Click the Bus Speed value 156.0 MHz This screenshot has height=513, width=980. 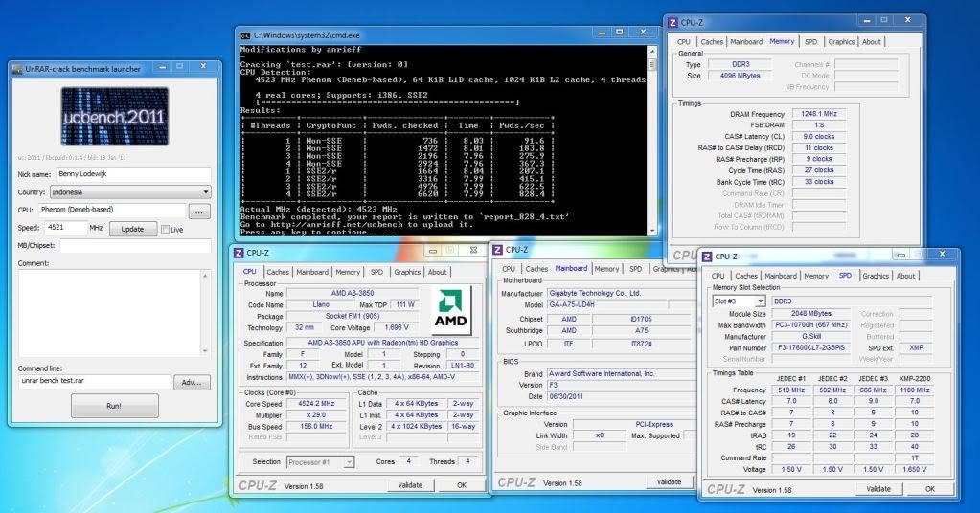[x=317, y=427]
